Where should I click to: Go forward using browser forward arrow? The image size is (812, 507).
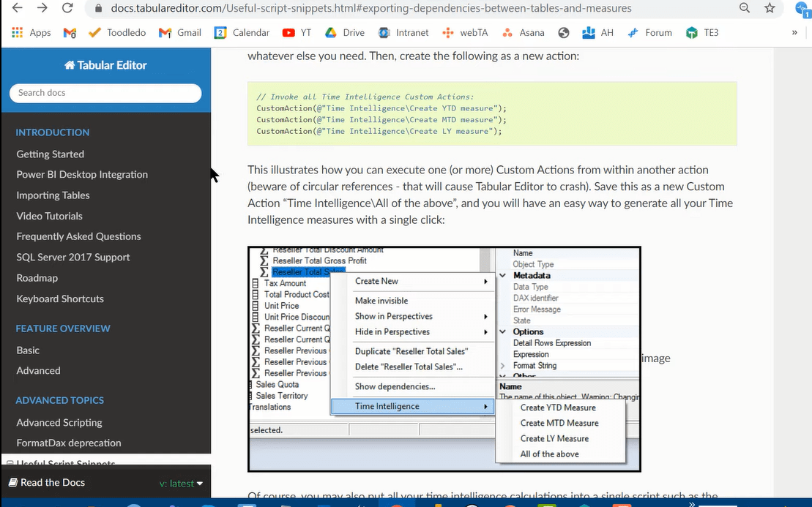coord(42,8)
